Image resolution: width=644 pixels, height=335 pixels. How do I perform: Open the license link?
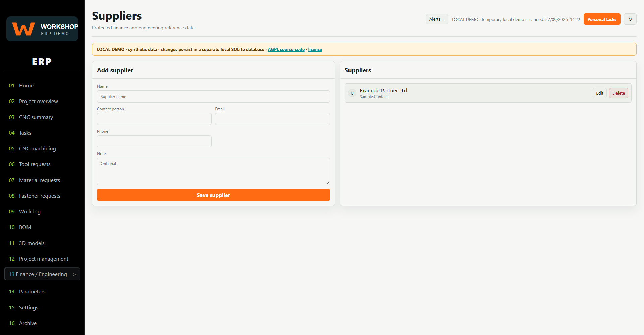[x=315, y=49]
